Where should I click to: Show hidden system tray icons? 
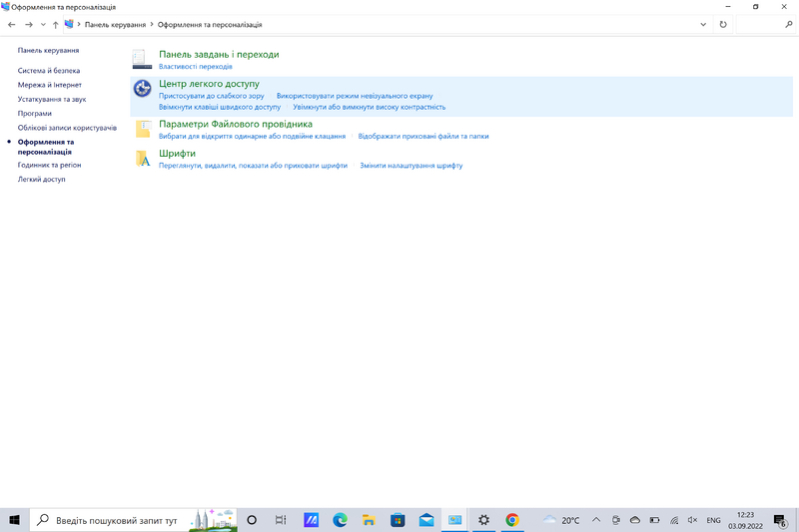click(596, 520)
